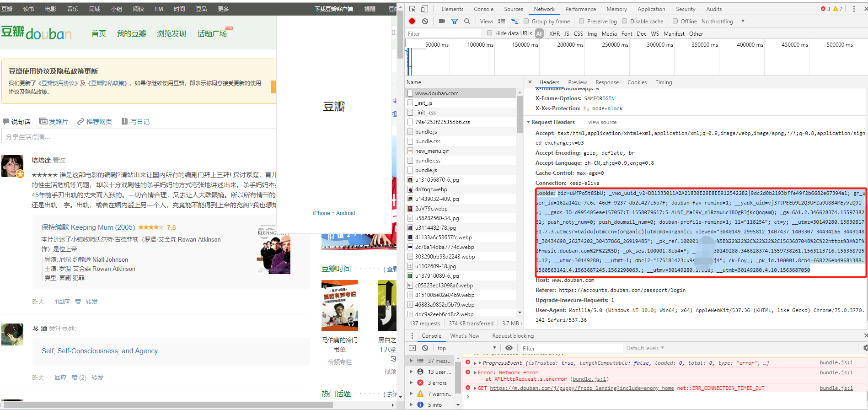Open the console context top dropdown
868x410 pixels.
pyautogui.click(x=466, y=348)
